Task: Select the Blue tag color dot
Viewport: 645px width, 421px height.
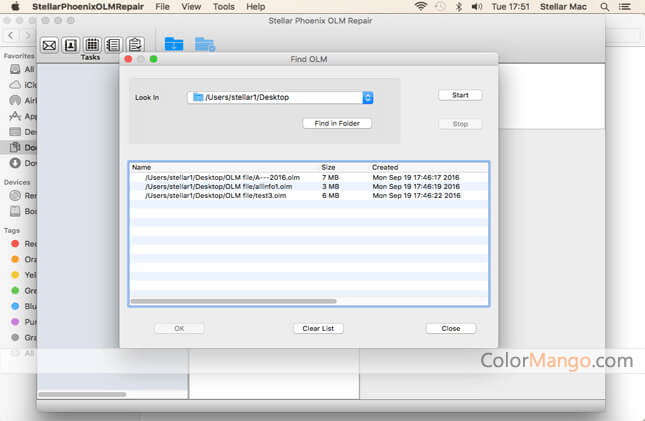Action: point(15,306)
